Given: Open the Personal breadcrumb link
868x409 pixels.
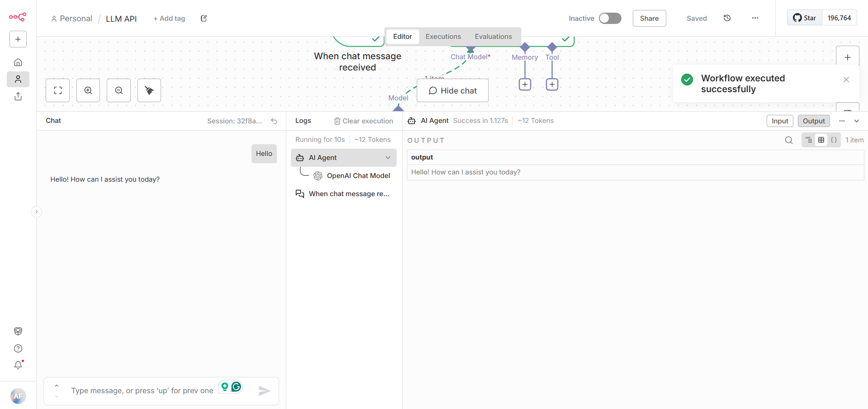Looking at the screenshot, I should click(x=71, y=19).
